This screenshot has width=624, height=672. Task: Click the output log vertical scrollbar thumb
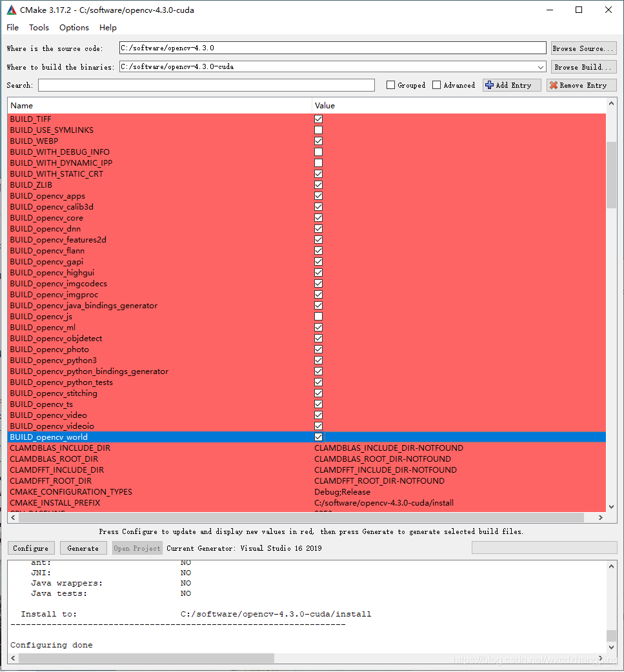click(611, 635)
